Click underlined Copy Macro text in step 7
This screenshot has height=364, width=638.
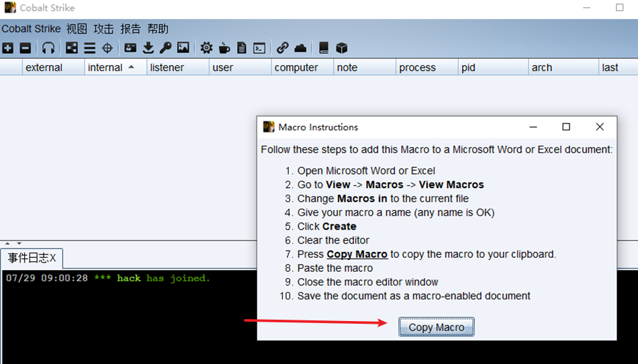click(357, 254)
